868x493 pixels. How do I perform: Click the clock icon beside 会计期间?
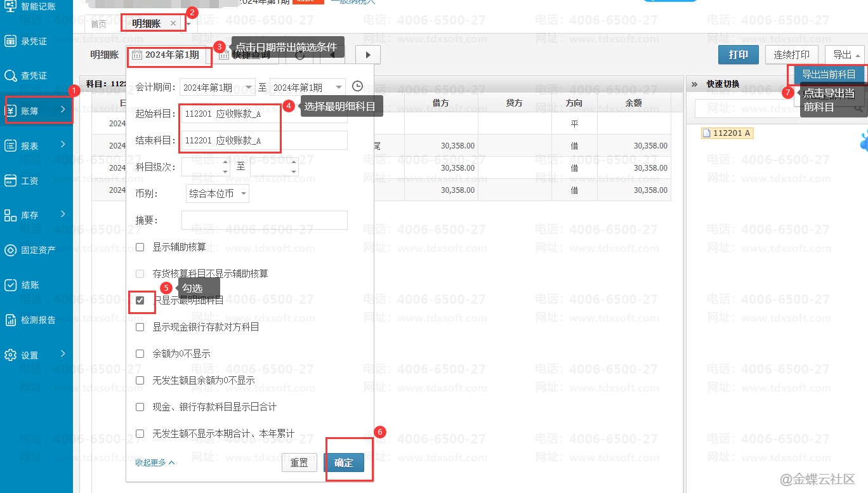(x=358, y=87)
